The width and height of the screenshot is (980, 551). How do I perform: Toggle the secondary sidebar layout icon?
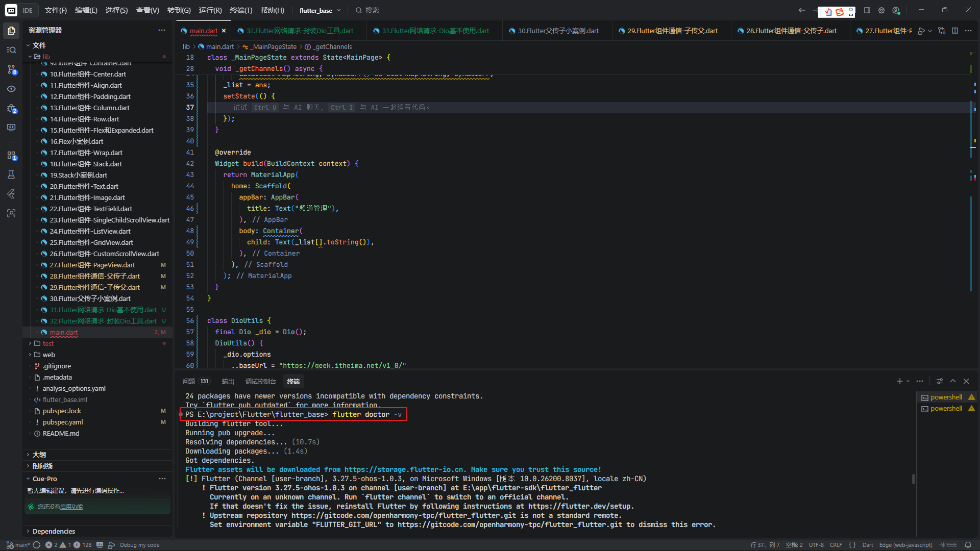(x=867, y=10)
